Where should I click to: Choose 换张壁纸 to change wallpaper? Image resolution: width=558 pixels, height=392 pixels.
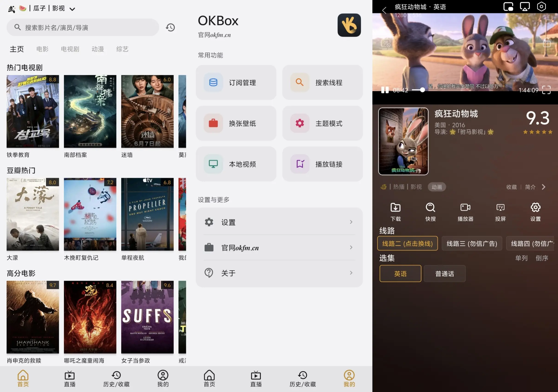pyautogui.click(x=236, y=123)
